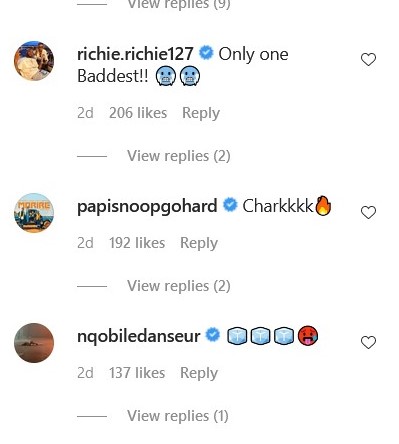Open nqobiledanseur's profile picture
Image resolution: width=399 pixels, height=444 pixels.
tap(34, 343)
